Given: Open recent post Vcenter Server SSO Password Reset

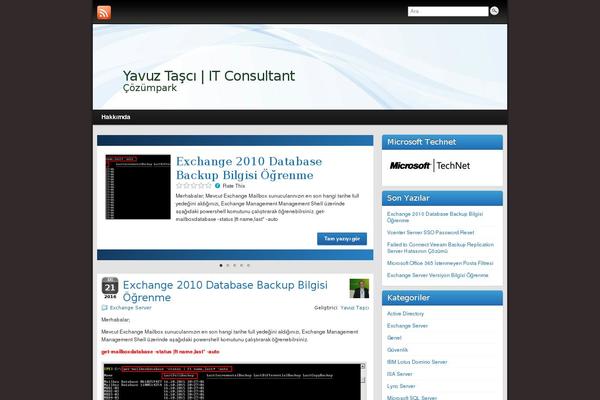Looking at the screenshot, I should pyautogui.click(x=430, y=232).
